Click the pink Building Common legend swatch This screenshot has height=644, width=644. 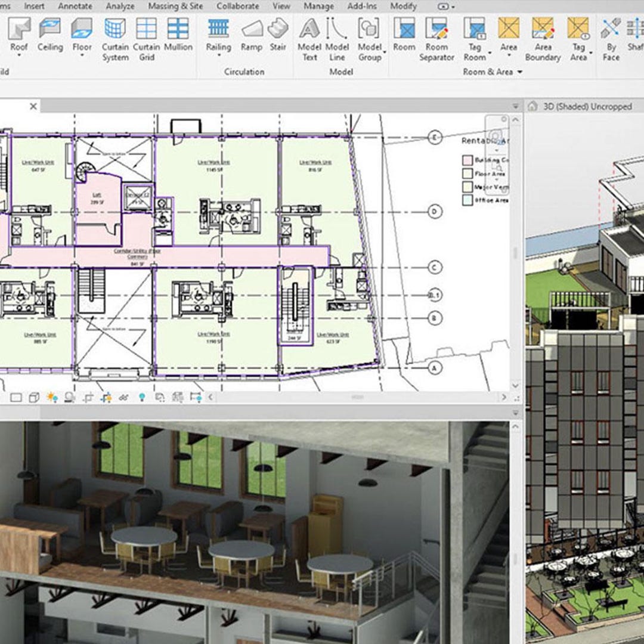[x=467, y=160]
